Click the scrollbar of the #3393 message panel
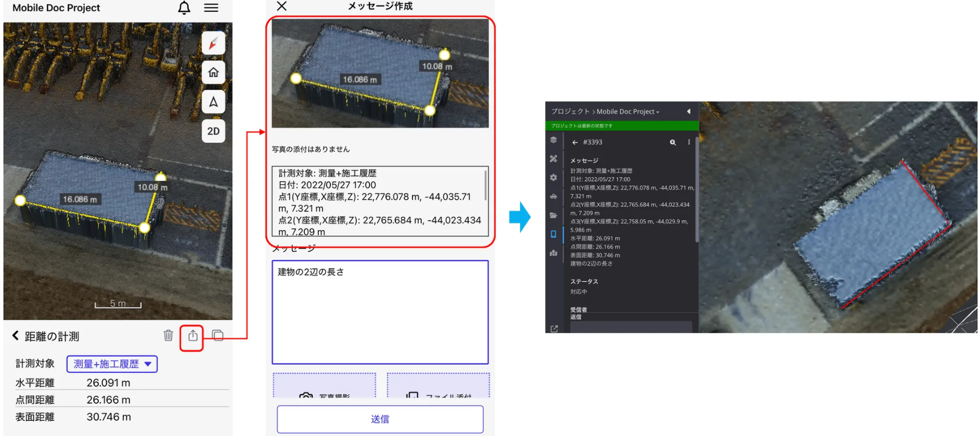This screenshot has height=436, width=980. tap(697, 189)
